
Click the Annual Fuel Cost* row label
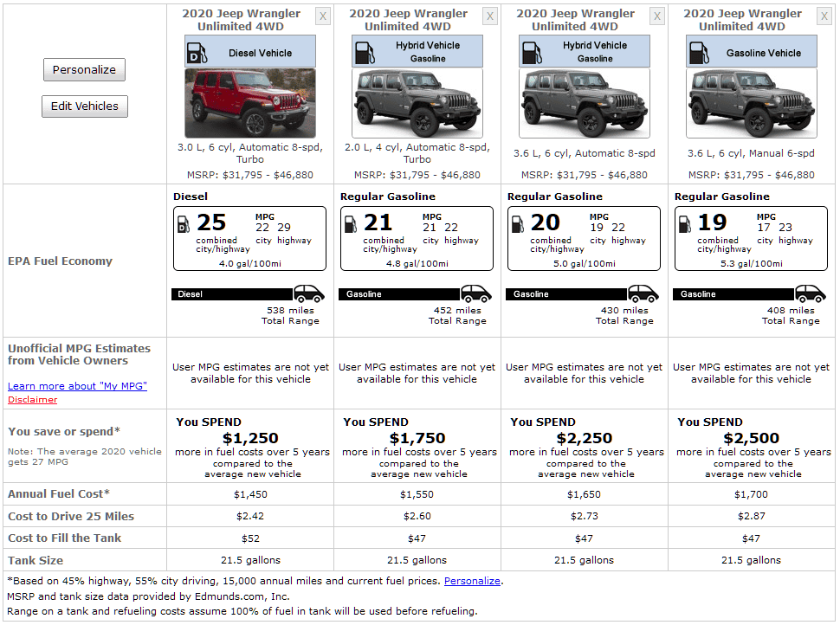[x=58, y=493]
